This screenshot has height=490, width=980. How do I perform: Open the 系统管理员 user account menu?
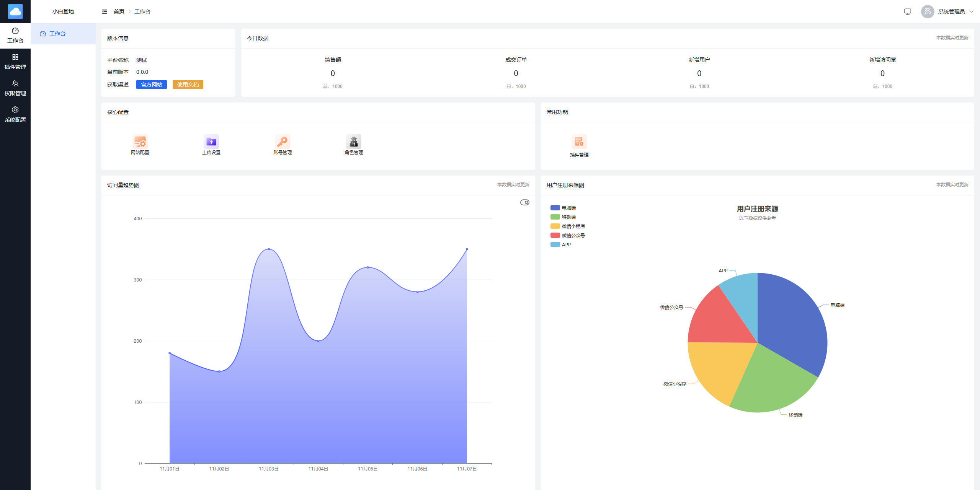(951, 11)
